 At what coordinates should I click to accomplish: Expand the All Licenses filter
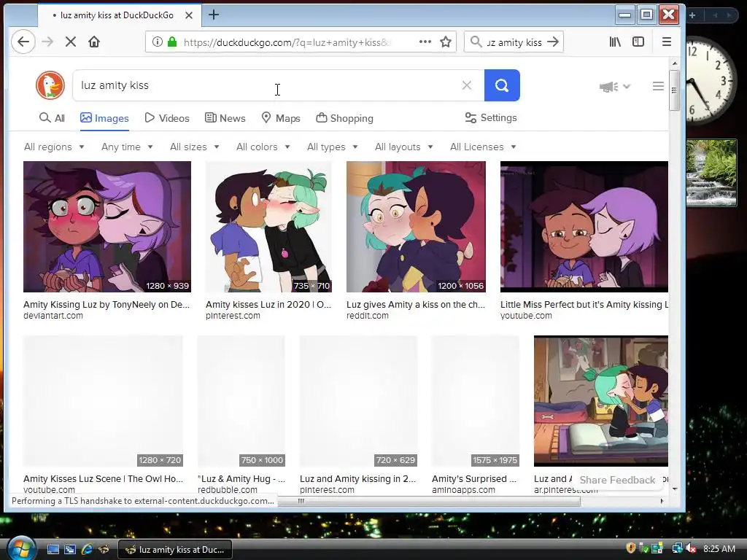coord(483,147)
